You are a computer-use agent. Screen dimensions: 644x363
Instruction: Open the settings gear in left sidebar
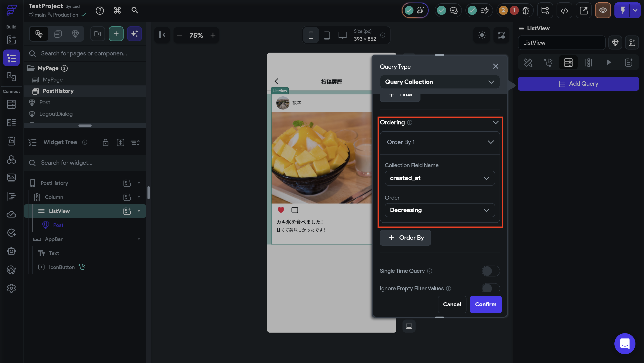click(x=11, y=288)
